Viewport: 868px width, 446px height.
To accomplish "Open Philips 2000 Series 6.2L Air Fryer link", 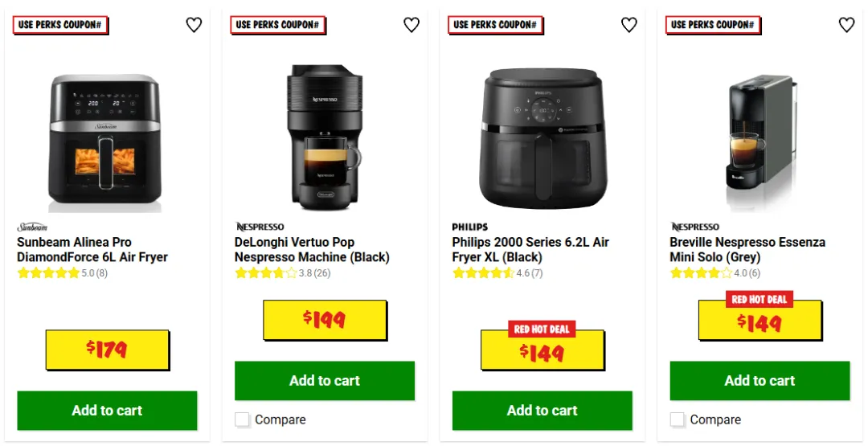I will pyautogui.click(x=530, y=250).
